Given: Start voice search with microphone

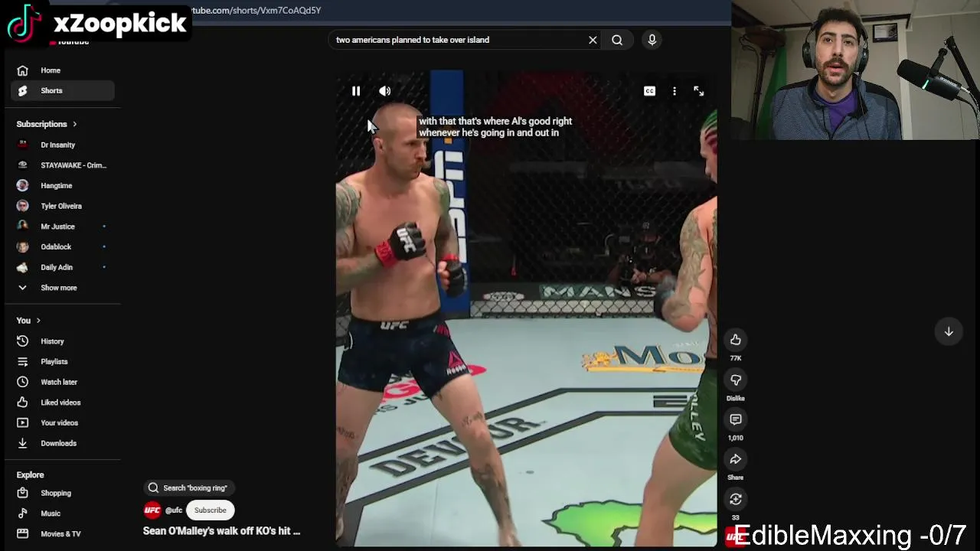Looking at the screenshot, I should [652, 40].
